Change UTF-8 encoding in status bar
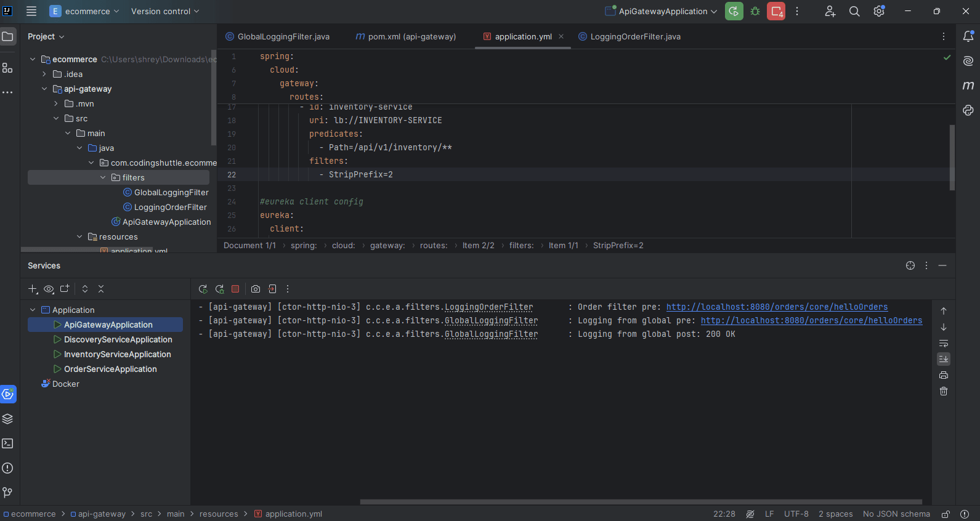 pyautogui.click(x=796, y=514)
